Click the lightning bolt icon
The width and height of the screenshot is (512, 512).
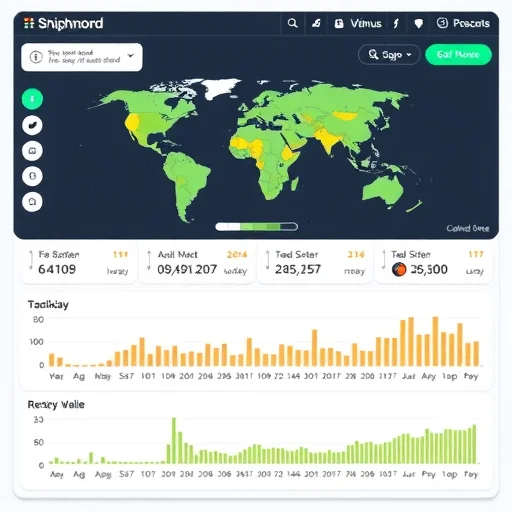[396, 23]
